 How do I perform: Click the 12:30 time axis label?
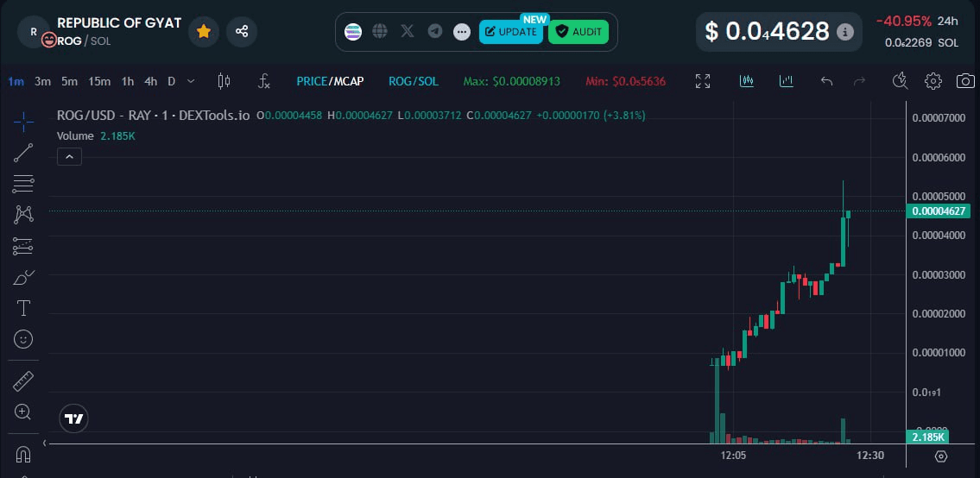[870, 456]
